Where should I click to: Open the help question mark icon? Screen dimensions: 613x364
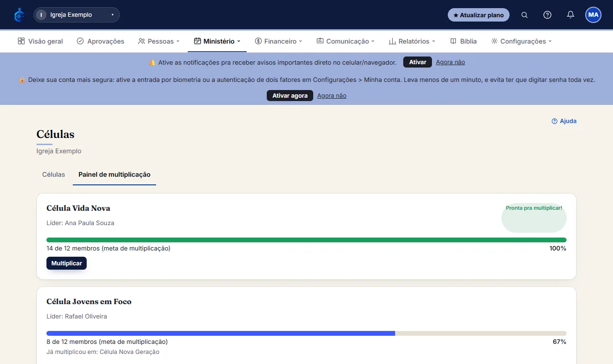547,15
